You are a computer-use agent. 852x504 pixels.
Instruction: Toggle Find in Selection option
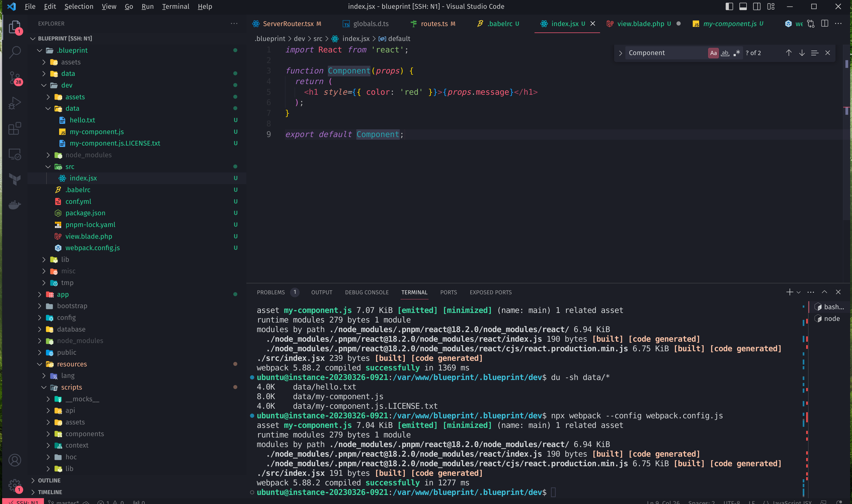pos(815,53)
